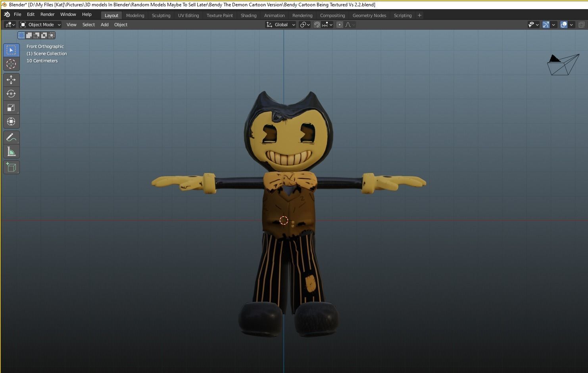Switch to the Scripting workspace tab

(402, 15)
